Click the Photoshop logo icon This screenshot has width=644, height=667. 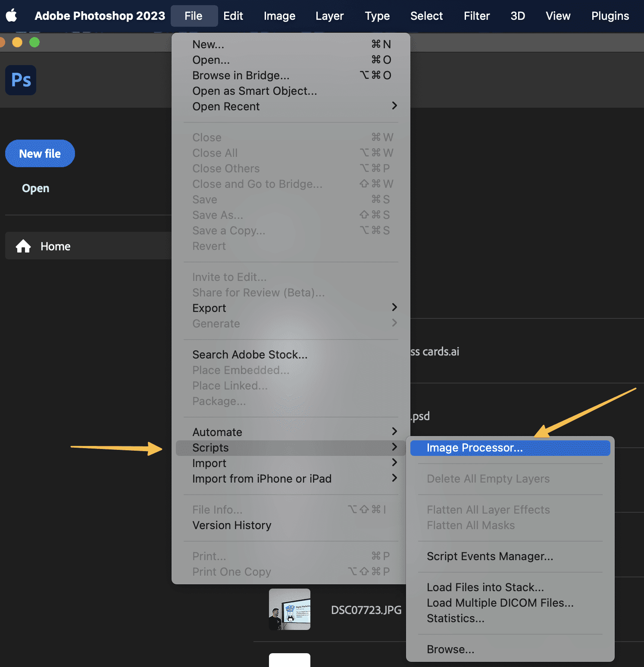[x=20, y=80]
